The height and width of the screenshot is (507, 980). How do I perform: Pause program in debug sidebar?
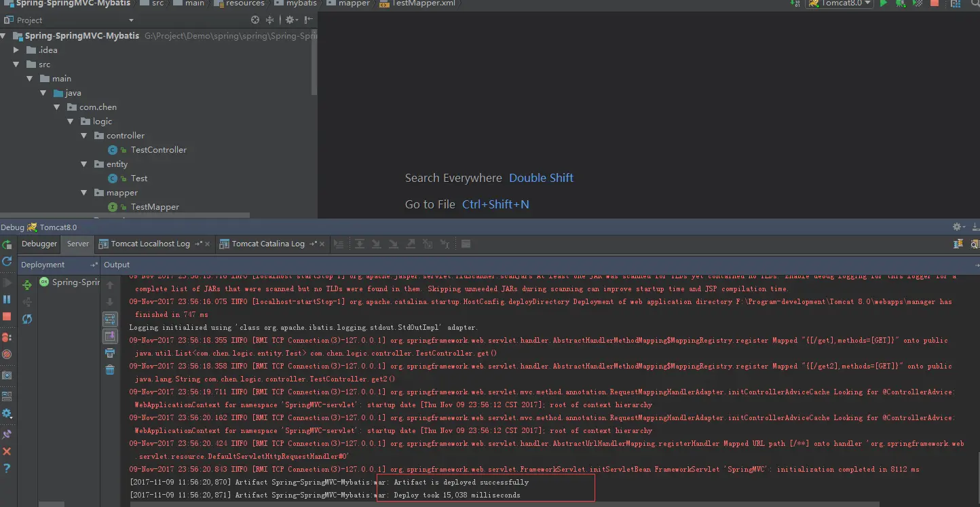tap(7, 299)
